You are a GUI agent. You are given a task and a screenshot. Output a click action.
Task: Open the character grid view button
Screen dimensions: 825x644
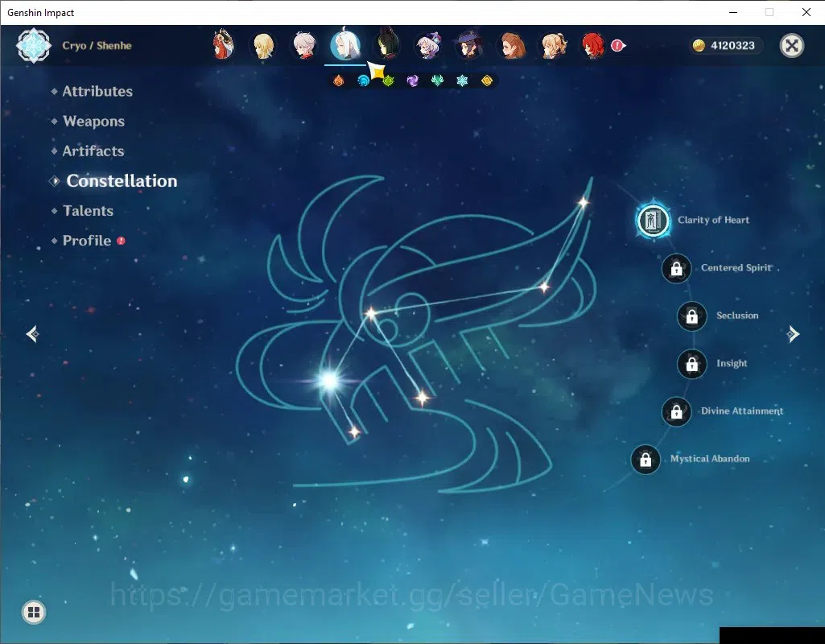(x=34, y=612)
